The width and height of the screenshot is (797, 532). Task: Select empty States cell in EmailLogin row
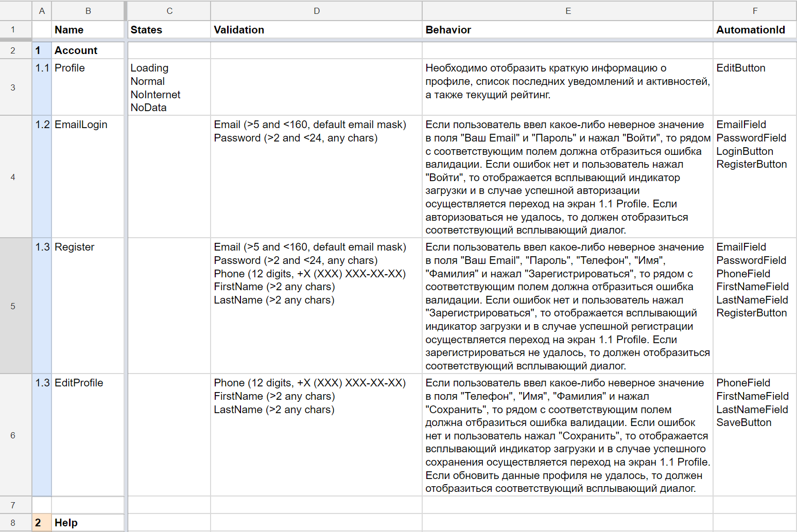click(x=169, y=177)
